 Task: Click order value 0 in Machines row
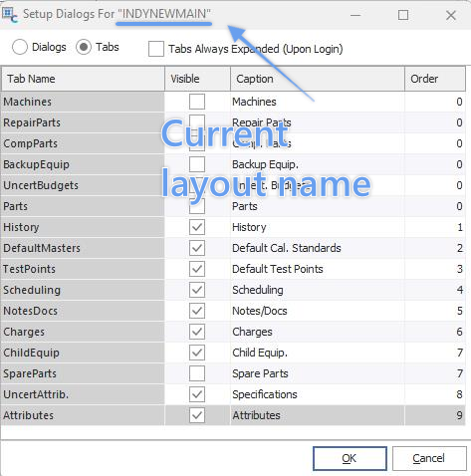click(x=435, y=102)
